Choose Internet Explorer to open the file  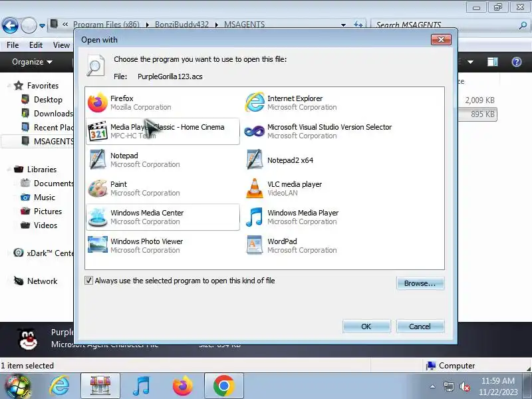click(320, 103)
